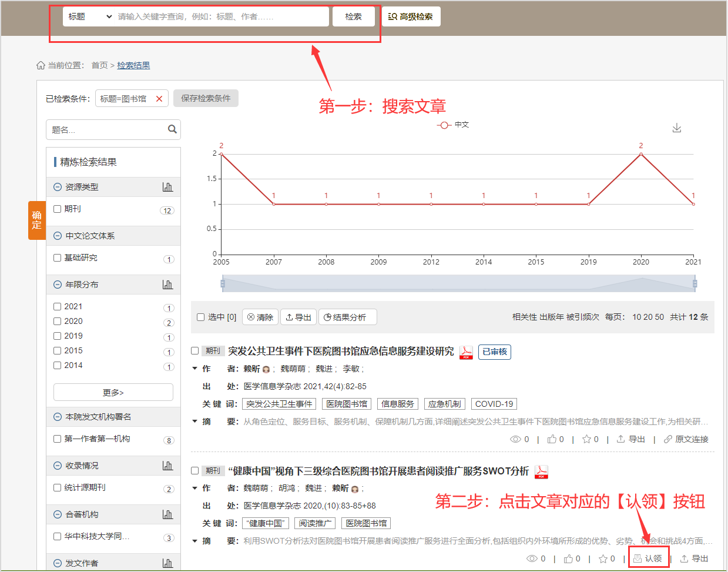The height and width of the screenshot is (572, 728).
Task: Open 高级检索 advanced search
Action: tap(411, 16)
